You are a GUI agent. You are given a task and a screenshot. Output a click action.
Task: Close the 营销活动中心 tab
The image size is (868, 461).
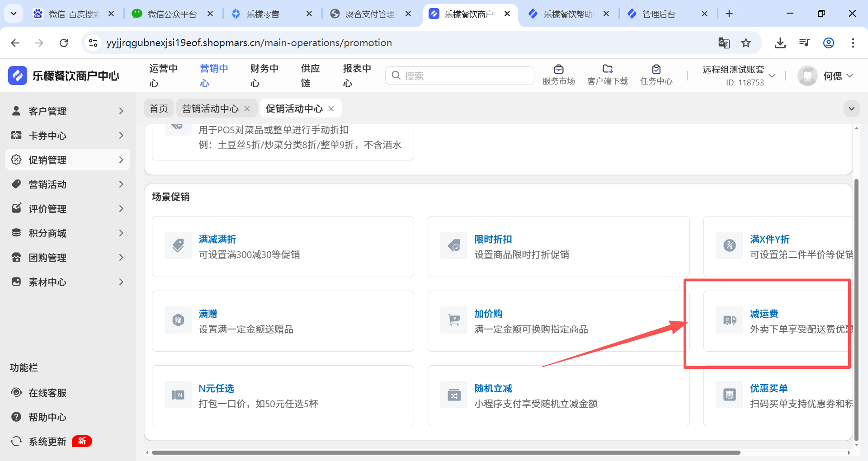point(247,108)
